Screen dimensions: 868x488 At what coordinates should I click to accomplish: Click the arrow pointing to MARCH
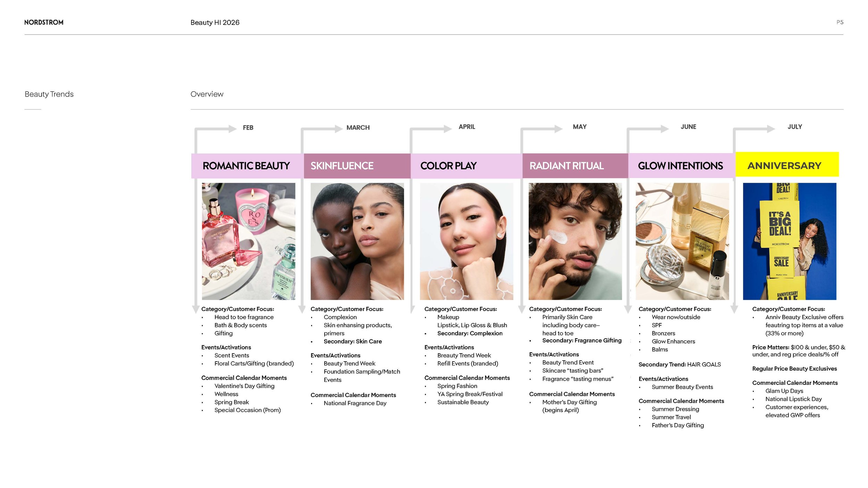point(339,129)
